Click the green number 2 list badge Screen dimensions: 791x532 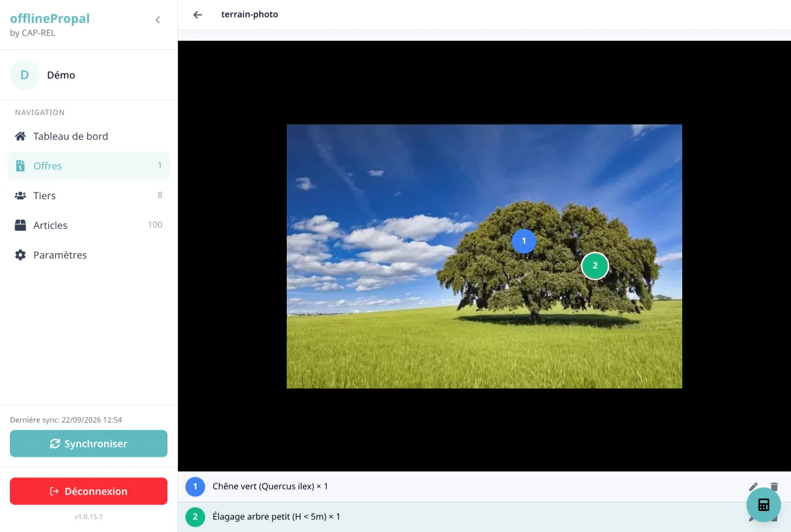195,517
